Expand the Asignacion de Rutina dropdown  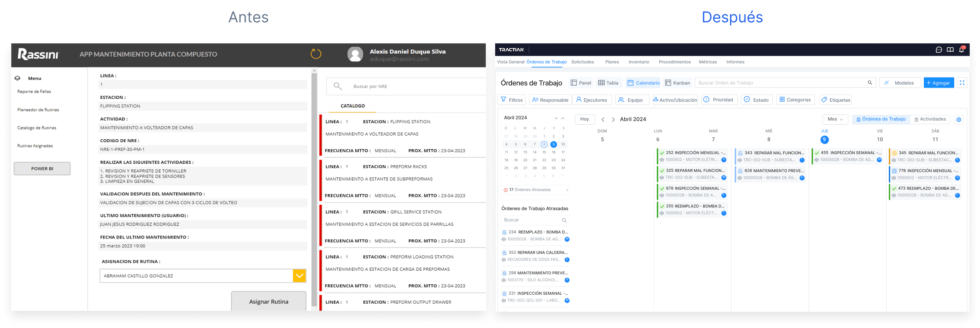[299, 276]
